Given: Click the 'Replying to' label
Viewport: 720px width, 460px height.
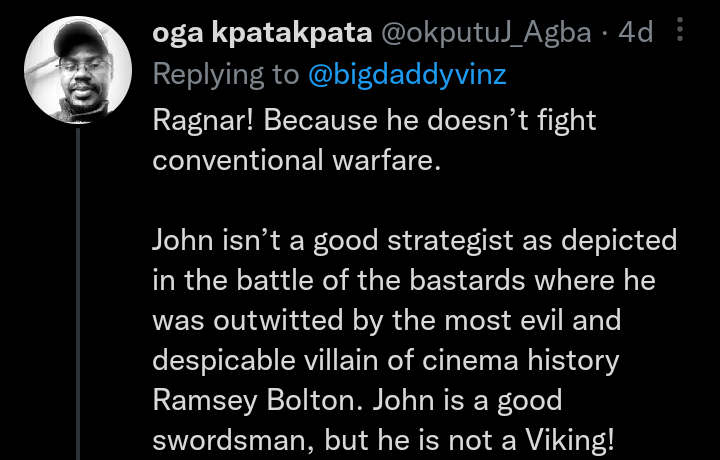Looking at the screenshot, I should (x=225, y=74).
